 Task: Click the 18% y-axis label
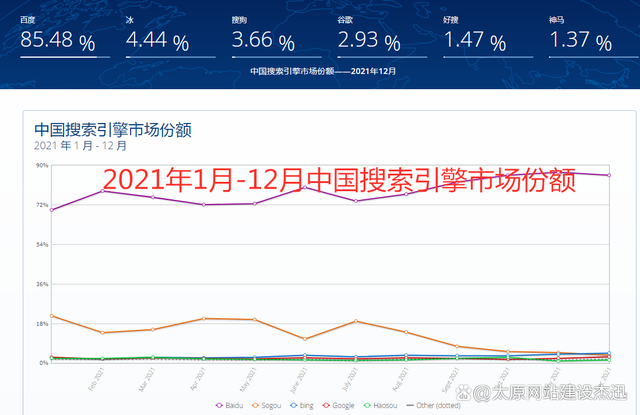click(x=42, y=324)
